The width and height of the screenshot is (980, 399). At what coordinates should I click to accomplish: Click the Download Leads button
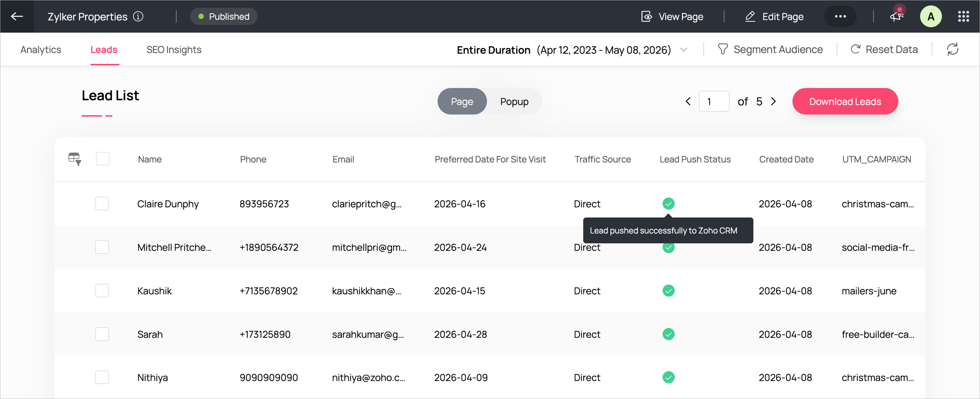[x=845, y=102]
